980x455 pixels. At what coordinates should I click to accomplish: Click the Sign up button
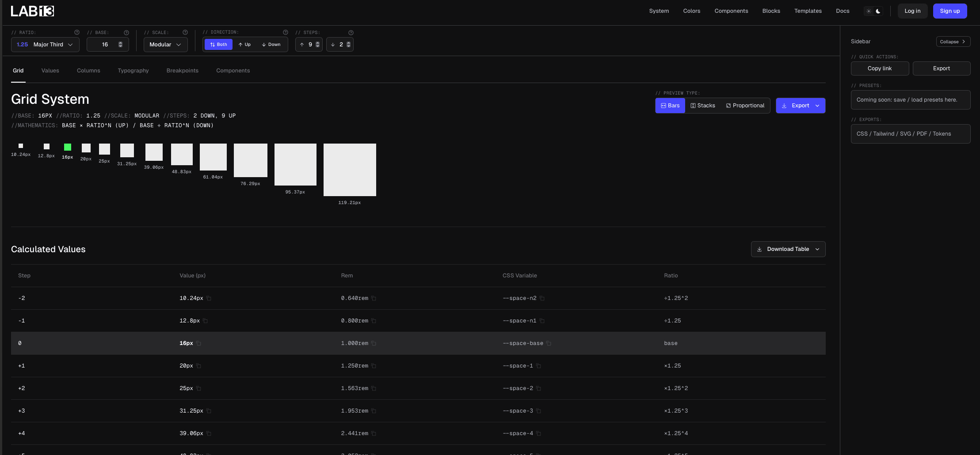tap(949, 11)
